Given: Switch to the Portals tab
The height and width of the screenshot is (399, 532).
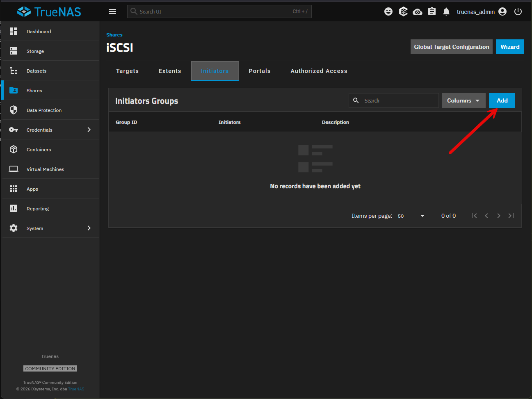Looking at the screenshot, I should coord(260,71).
